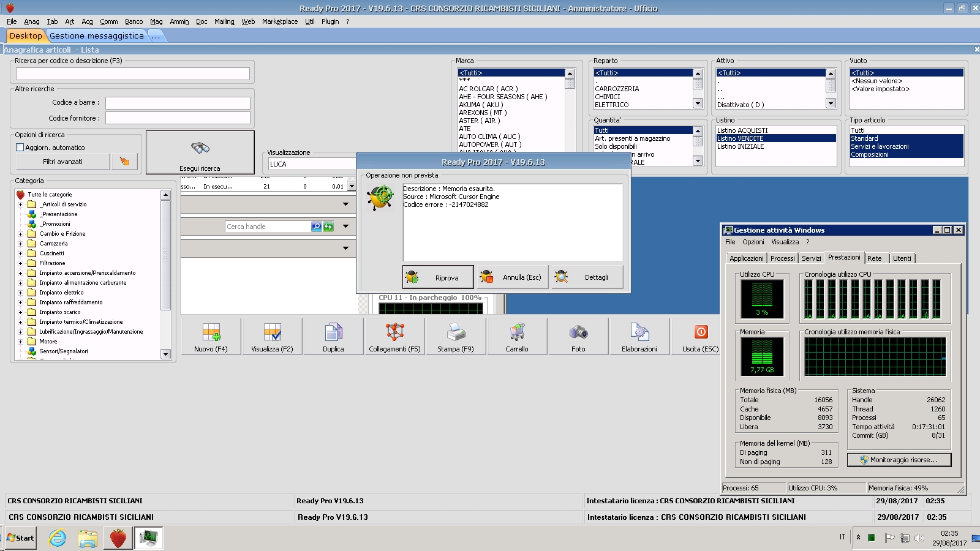The height and width of the screenshot is (551, 980).
Task: Click the Duplica icon
Action: pos(333,335)
